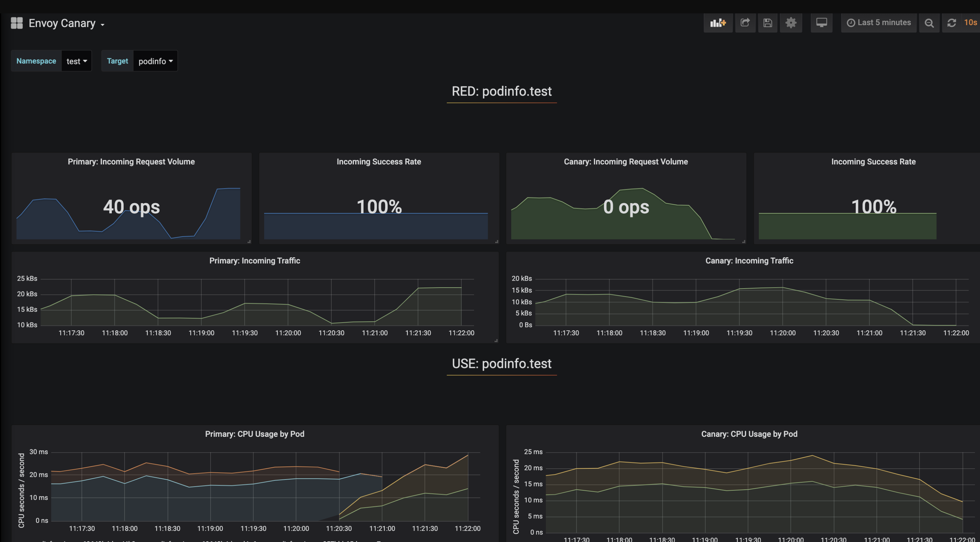Click the Grafana dashboards grid icon
980x542 pixels.
[x=17, y=23]
